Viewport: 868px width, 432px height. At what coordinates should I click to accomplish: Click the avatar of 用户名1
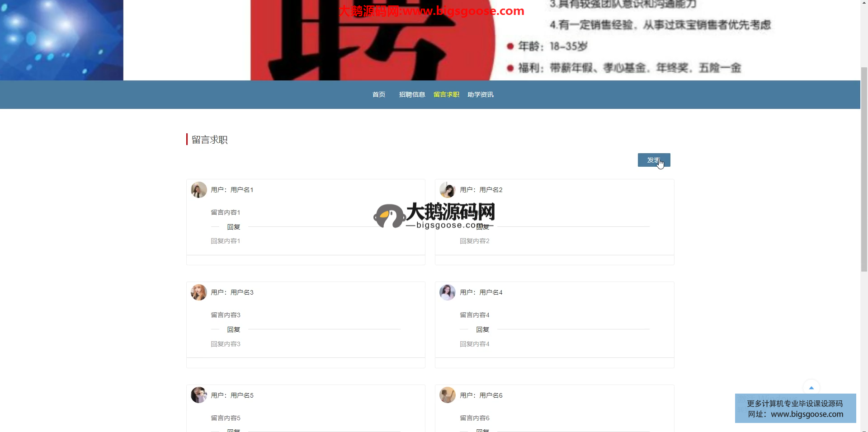click(199, 190)
